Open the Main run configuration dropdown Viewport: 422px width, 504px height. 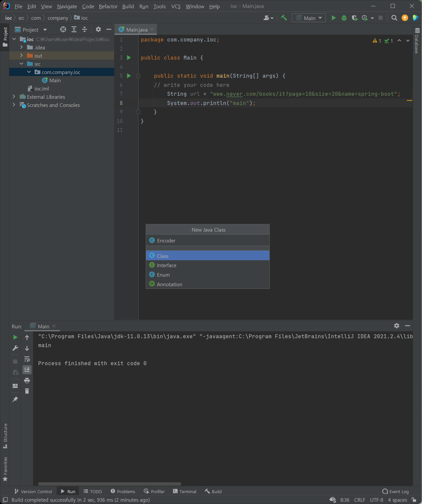tap(309, 18)
